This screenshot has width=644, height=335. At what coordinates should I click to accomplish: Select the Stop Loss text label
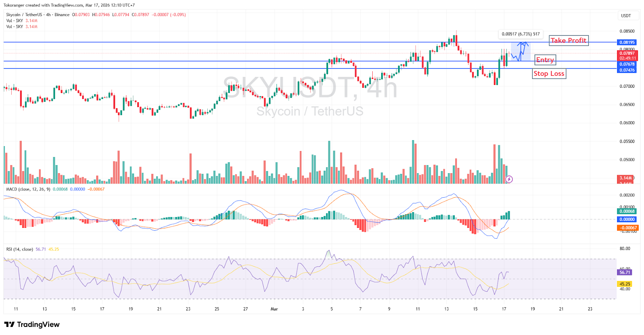[549, 74]
